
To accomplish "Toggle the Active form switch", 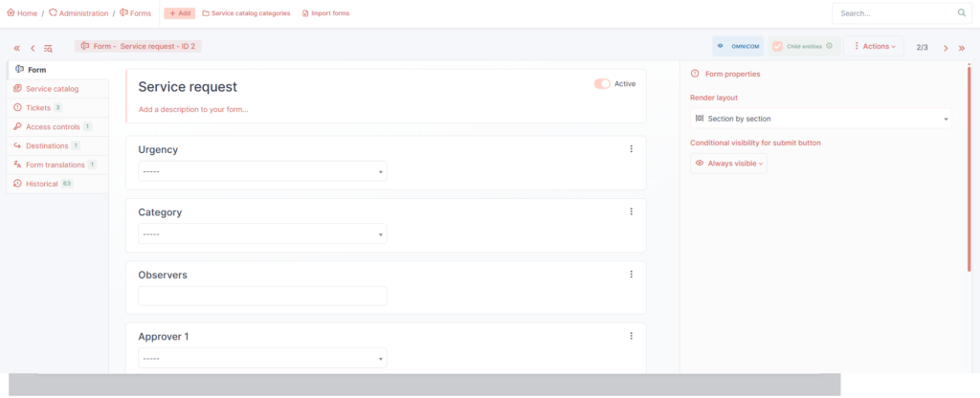I will tap(602, 84).
